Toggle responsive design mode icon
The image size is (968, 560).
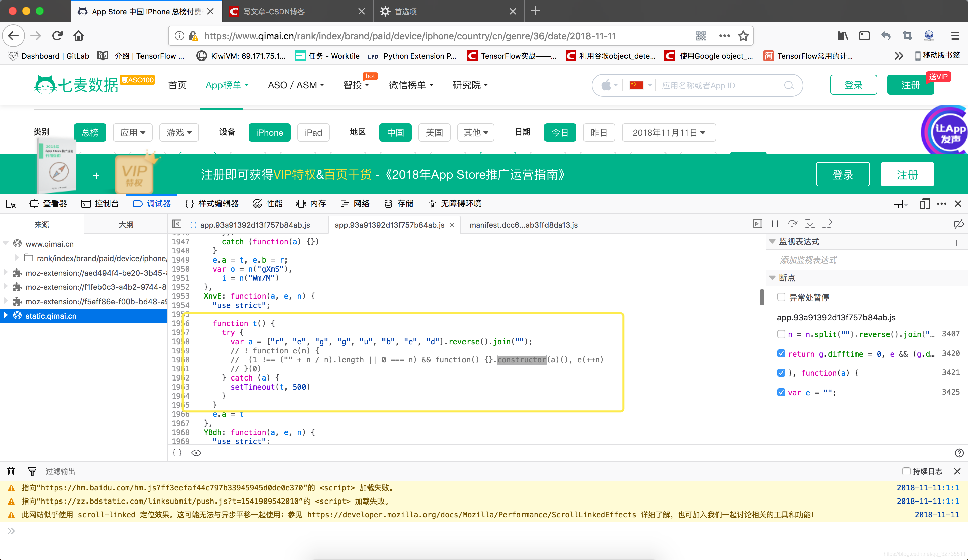[925, 204]
